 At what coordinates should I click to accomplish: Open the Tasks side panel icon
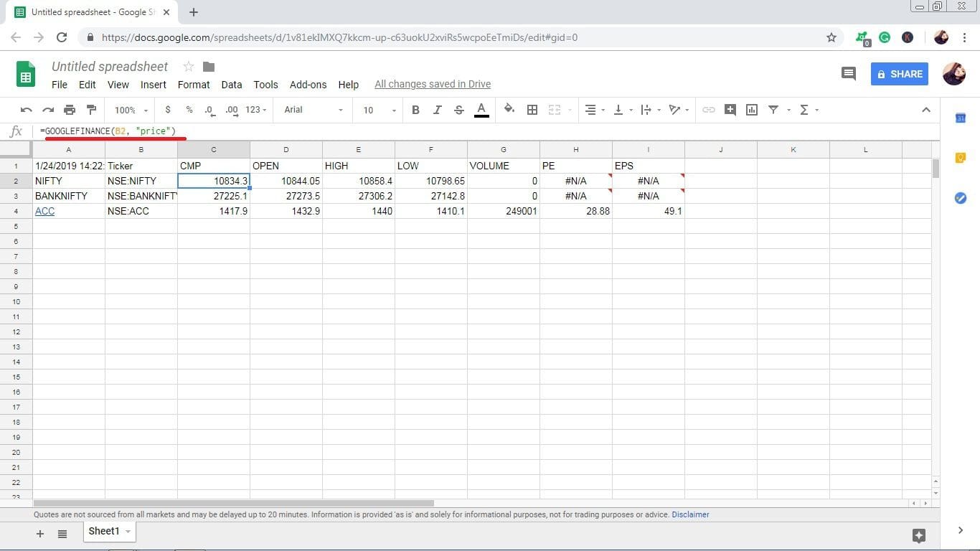coord(961,198)
